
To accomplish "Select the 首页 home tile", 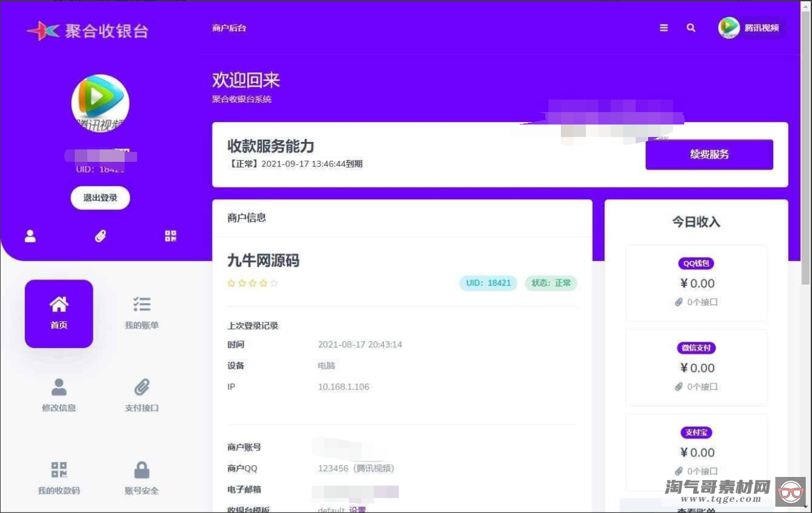I will (x=59, y=314).
